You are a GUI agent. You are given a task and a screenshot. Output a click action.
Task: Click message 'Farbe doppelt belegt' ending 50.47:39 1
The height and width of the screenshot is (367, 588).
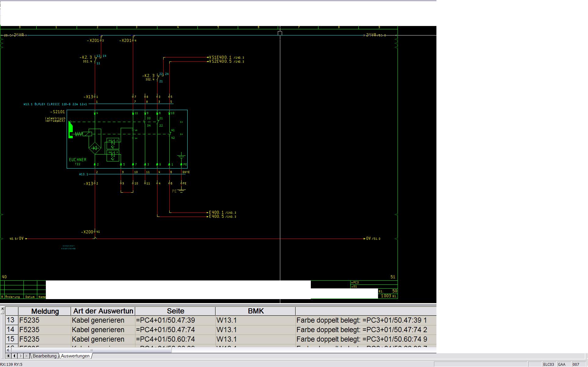click(x=366, y=320)
